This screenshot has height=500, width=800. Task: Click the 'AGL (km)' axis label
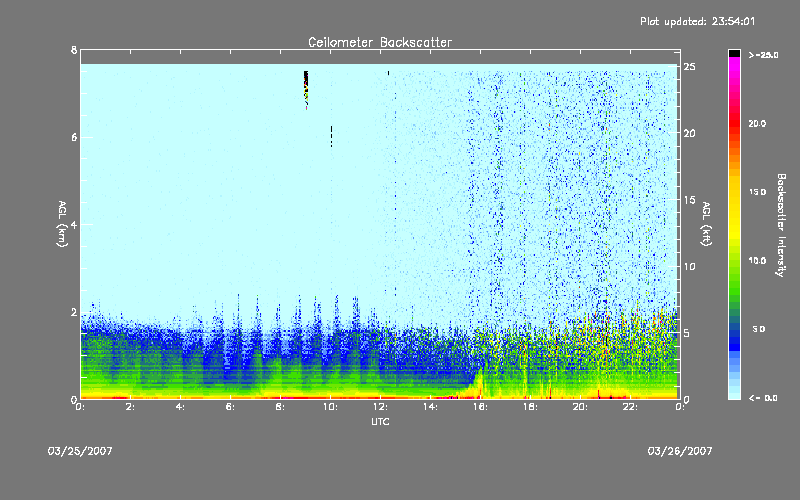pos(62,224)
